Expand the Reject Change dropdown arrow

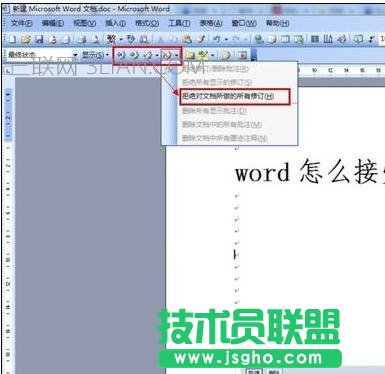coord(177,56)
